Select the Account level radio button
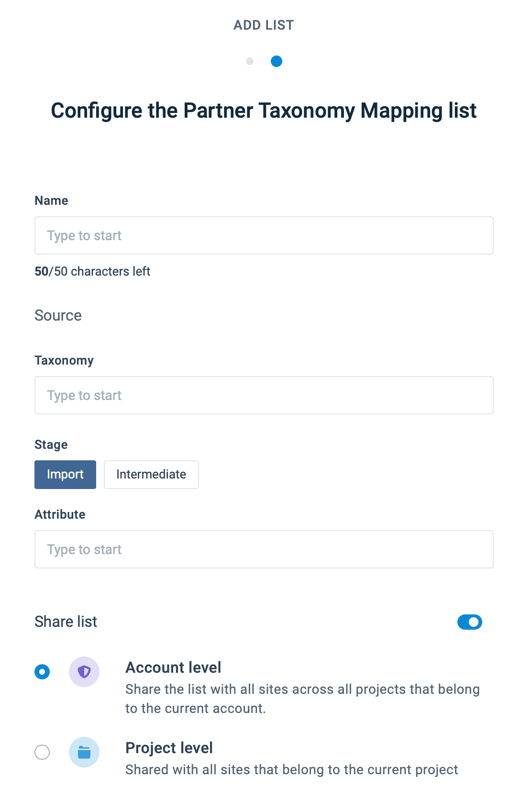The height and width of the screenshot is (801, 532). pos(42,672)
